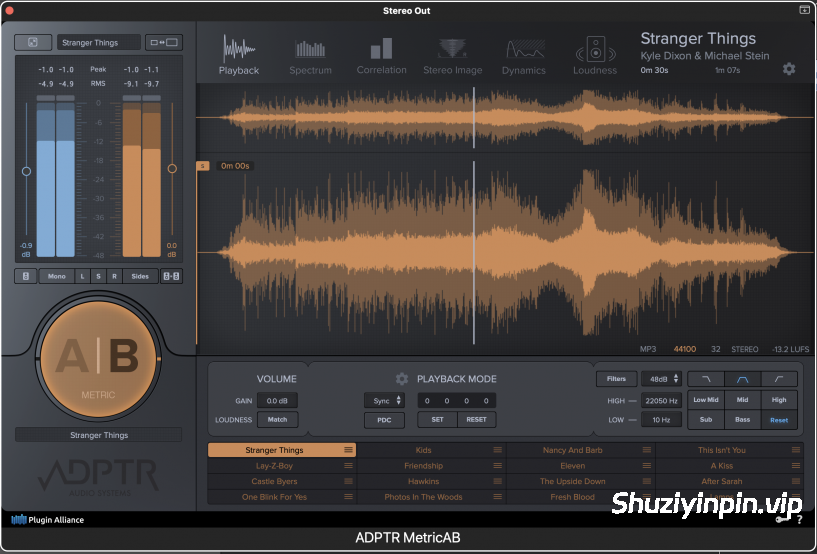Open the Loudness tab
Screen dimensions: 817x554
(595, 56)
